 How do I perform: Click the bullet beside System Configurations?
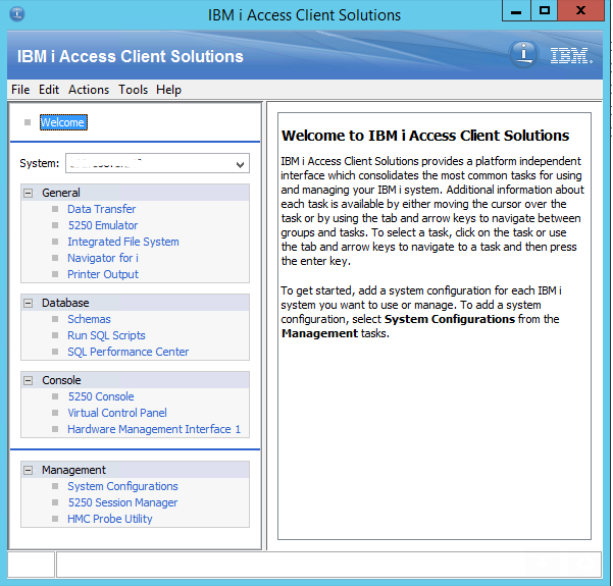55,486
